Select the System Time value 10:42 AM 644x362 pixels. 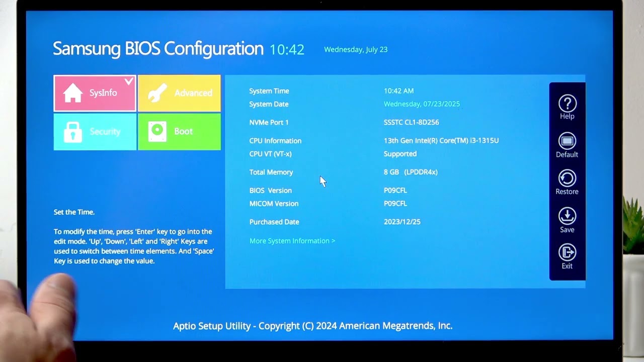coord(398,91)
